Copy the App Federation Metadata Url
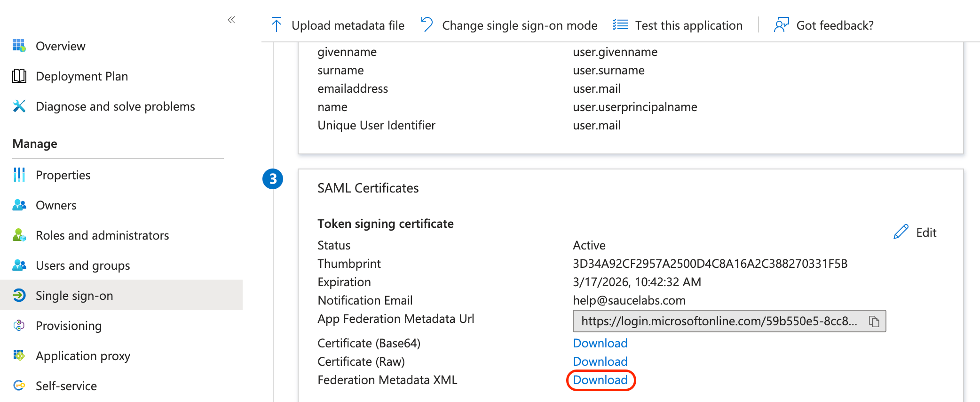This screenshot has height=402, width=980. tap(874, 322)
